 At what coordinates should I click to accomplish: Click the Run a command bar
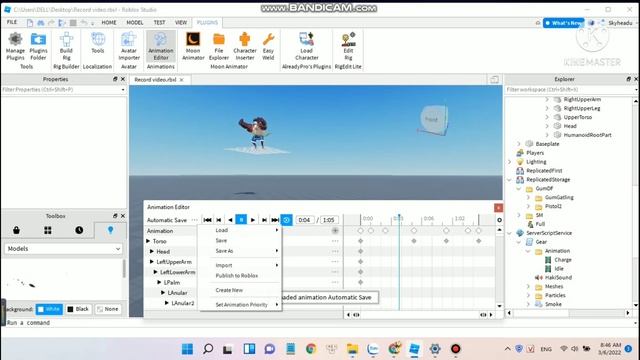pos(318,322)
